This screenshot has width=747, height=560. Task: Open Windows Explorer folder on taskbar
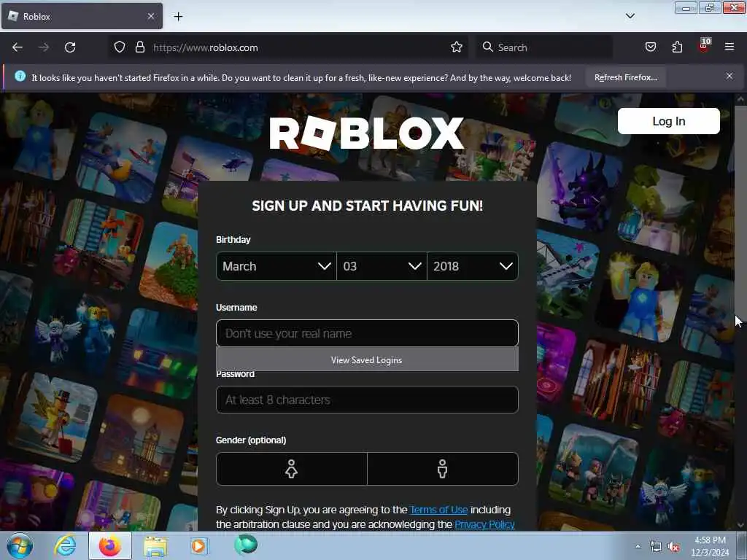155,546
